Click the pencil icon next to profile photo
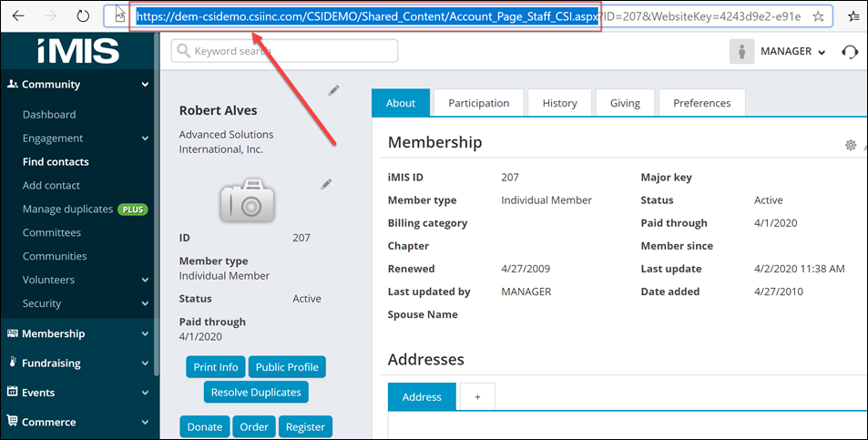This screenshot has height=440, width=868. 326,185
